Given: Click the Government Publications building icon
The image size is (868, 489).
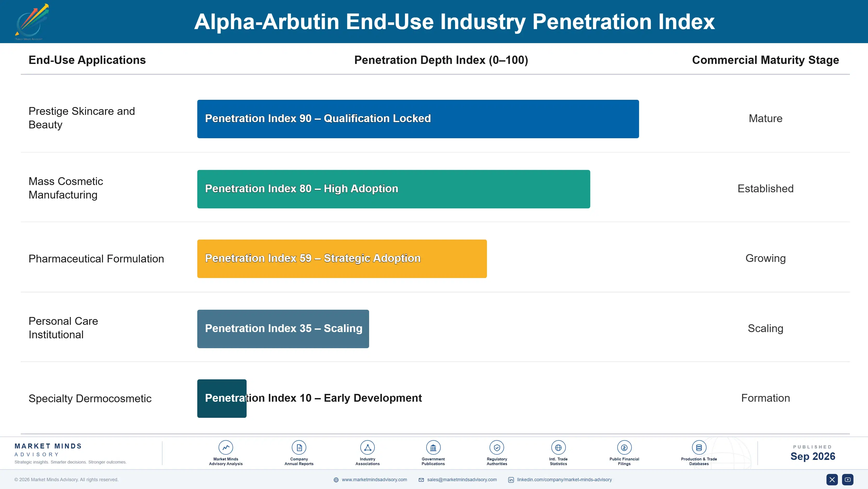Looking at the screenshot, I should coord(433,447).
